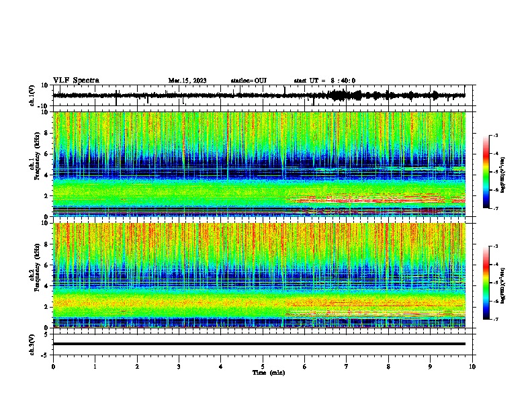Image resolution: width=532 pixels, height=411 pixels.
Task: Click the "station=OUI" header label
Action: (x=249, y=81)
